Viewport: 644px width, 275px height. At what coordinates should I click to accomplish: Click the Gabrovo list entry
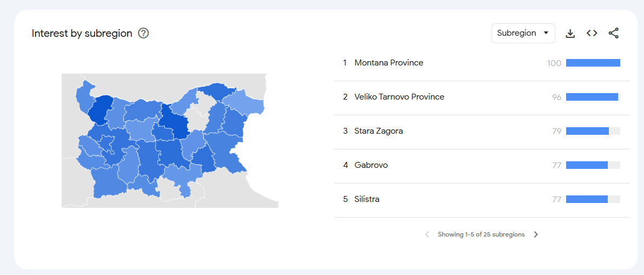[371, 165]
